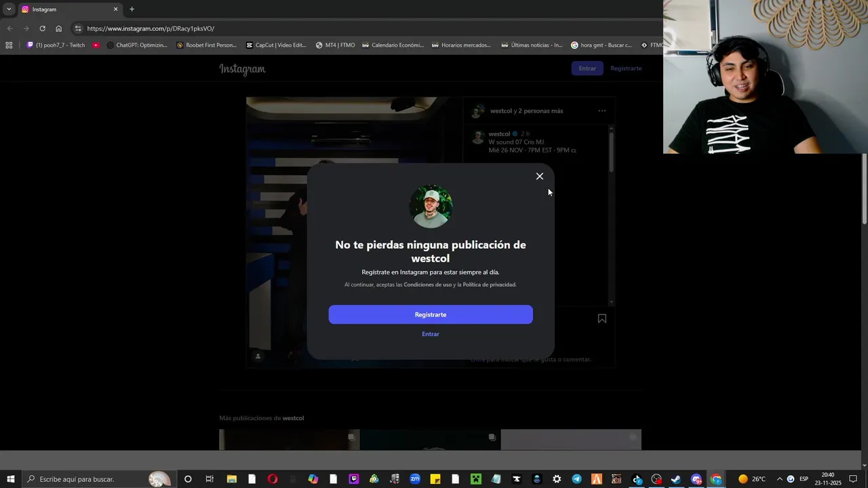Open the Calendario Económico bookmark
The width and height of the screenshot is (868, 488).
tap(393, 45)
